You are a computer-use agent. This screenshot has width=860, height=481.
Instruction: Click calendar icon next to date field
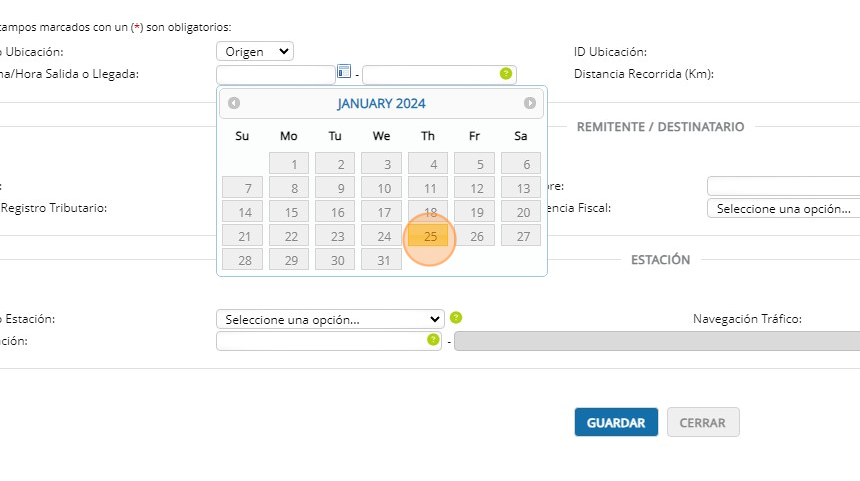pyautogui.click(x=344, y=72)
